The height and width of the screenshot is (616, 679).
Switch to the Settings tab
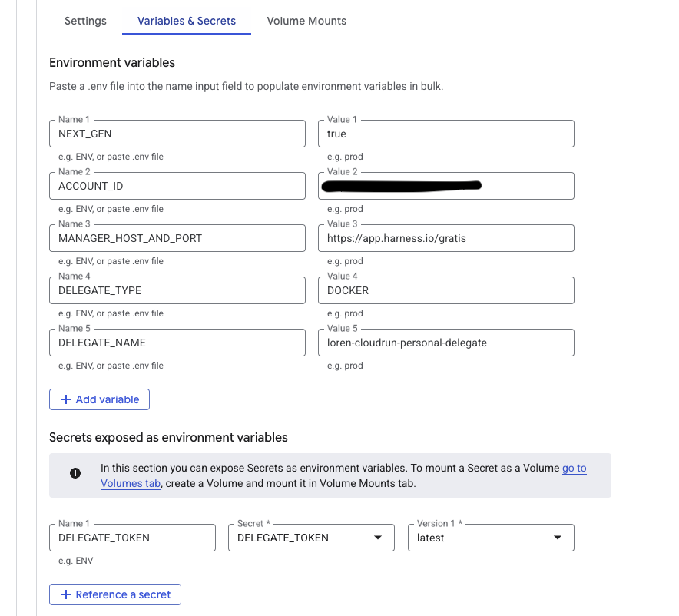click(x=85, y=21)
